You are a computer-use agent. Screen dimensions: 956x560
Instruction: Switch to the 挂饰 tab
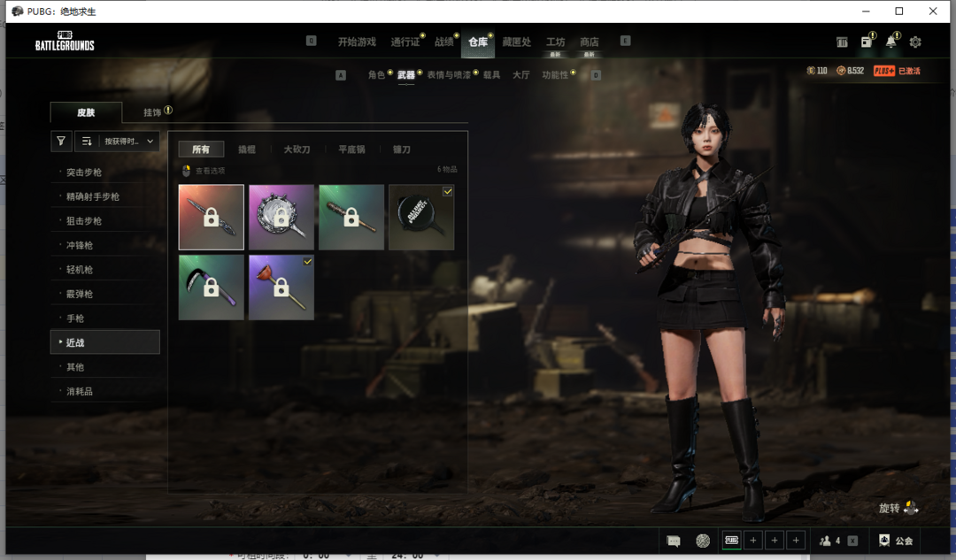coord(152,112)
